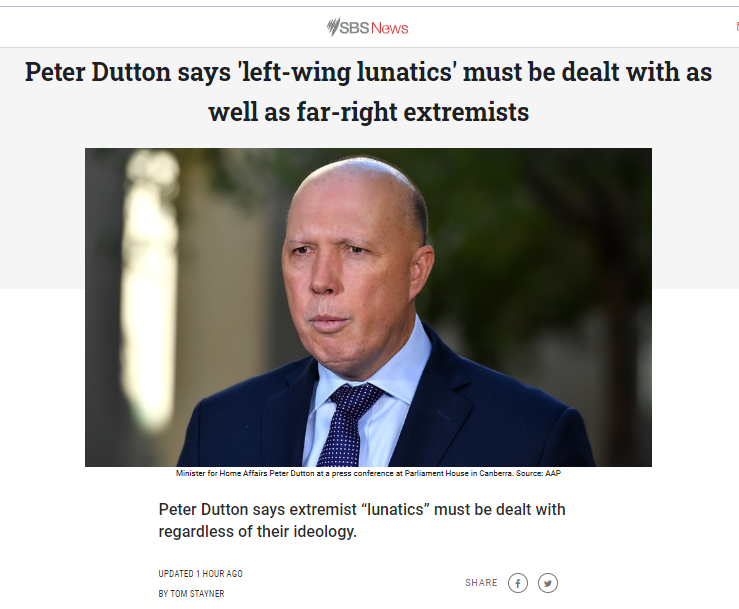Image resolution: width=739 pixels, height=609 pixels.
Task: Click the partially visible red icon in header
Action: 737,26
